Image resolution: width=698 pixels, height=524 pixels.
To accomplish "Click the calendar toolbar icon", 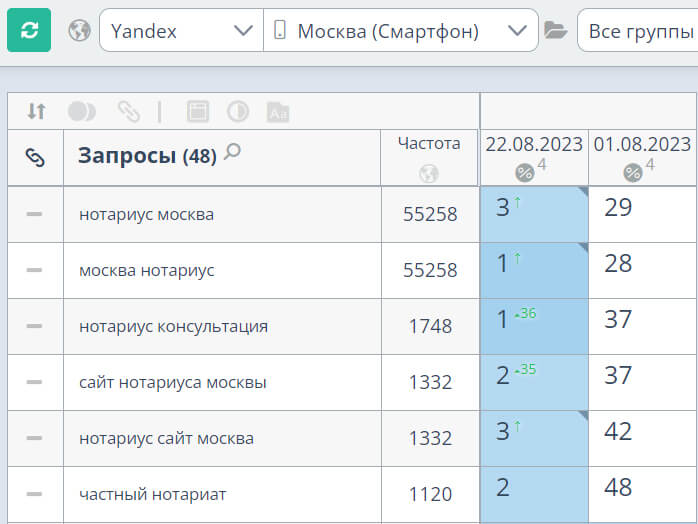I will pos(198,111).
